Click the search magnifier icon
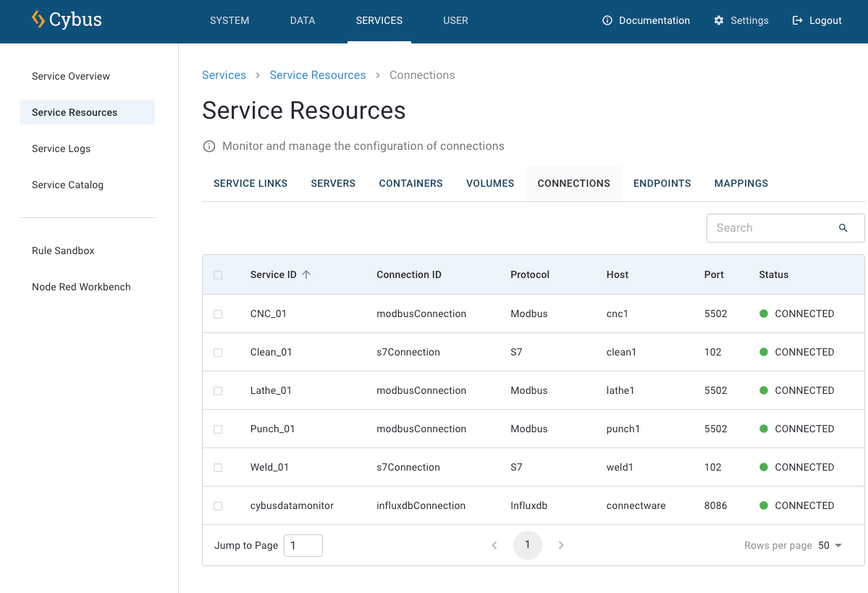Viewport: 868px width, 593px height. [843, 228]
